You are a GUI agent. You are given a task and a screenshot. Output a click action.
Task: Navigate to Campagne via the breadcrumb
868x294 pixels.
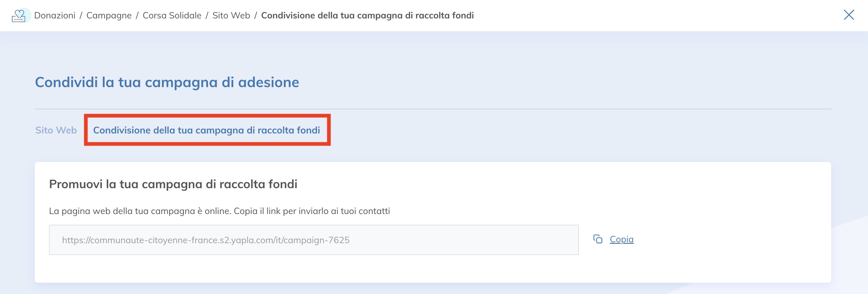[108, 15]
